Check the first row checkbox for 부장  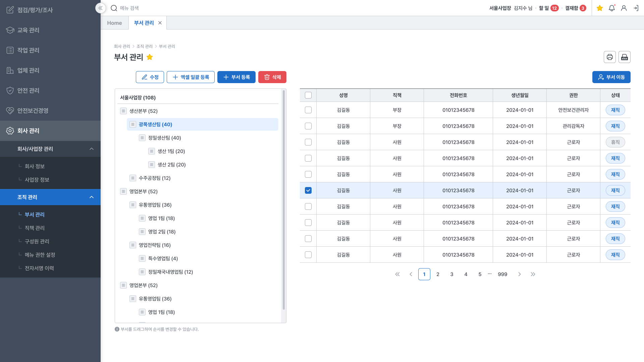[x=308, y=110]
